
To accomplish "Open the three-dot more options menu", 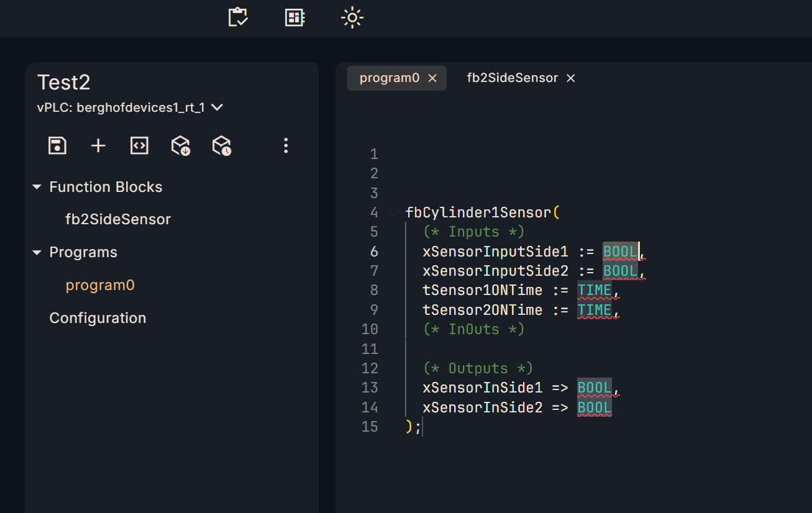I will tap(286, 146).
